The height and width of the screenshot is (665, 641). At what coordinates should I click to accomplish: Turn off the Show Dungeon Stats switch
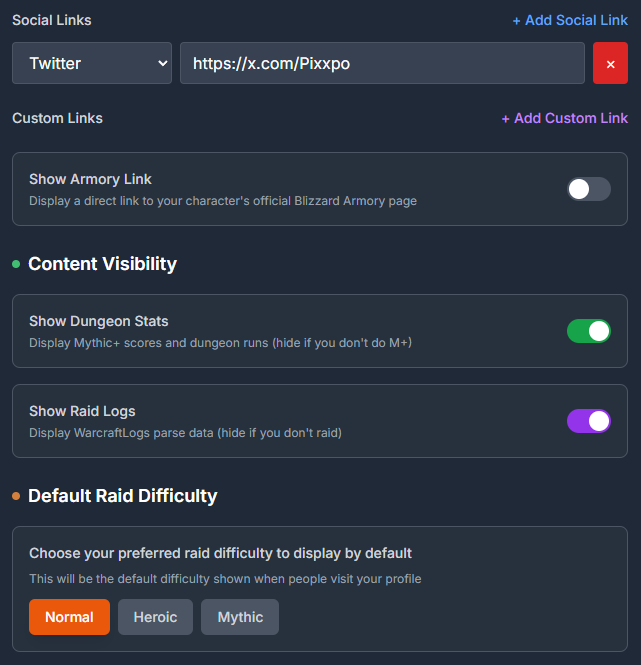pyautogui.click(x=588, y=331)
